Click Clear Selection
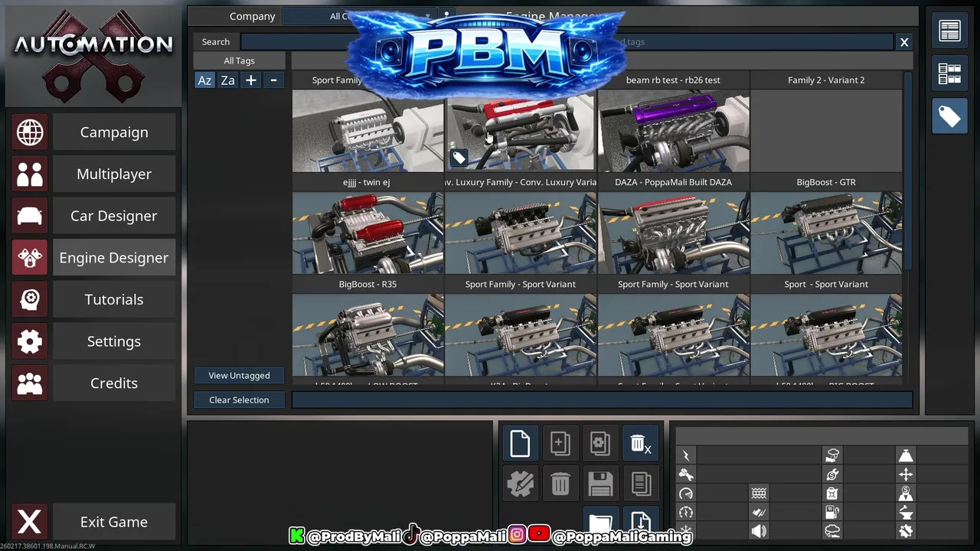This screenshot has height=551, width=980. tap(239, 400)
